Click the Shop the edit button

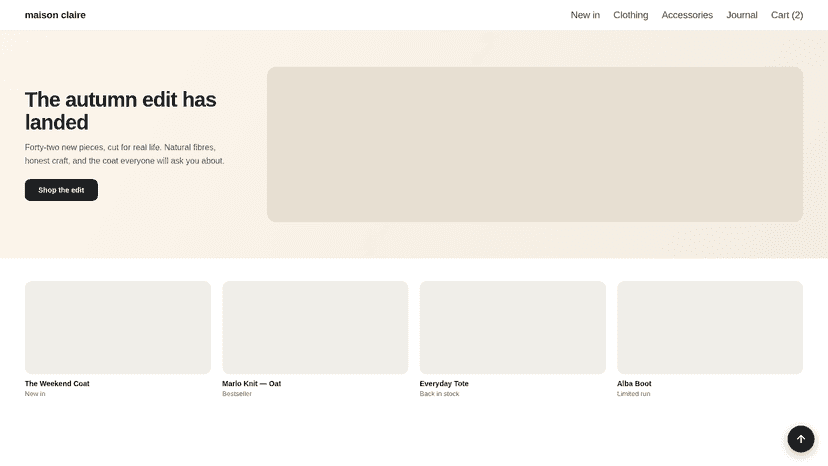(61, 190)
